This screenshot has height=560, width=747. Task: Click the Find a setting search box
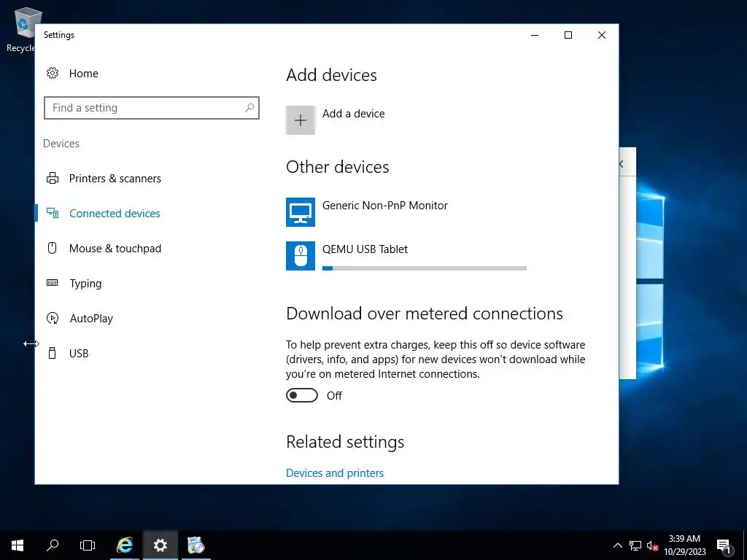pos(152,108)
